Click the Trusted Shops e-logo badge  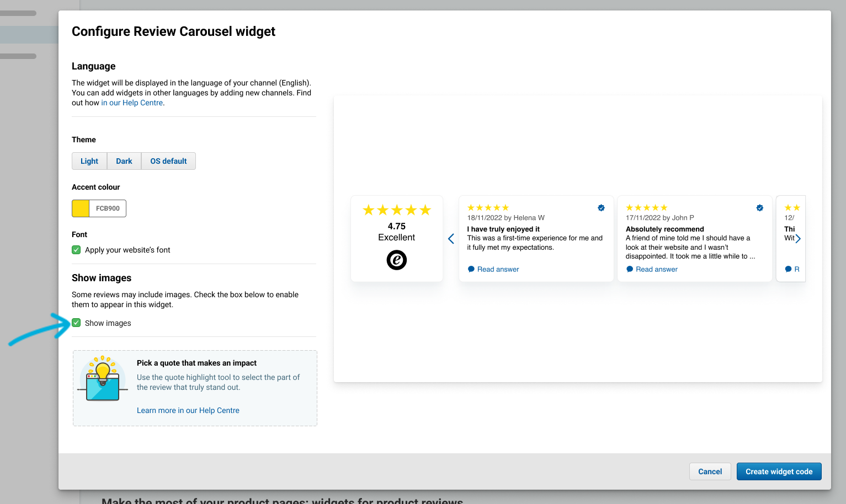point(397,260)
